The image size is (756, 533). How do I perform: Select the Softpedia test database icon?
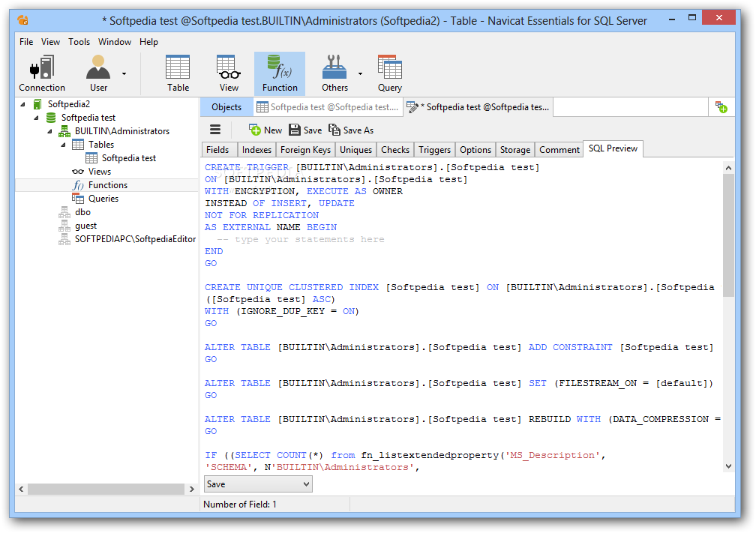(51, 118)
